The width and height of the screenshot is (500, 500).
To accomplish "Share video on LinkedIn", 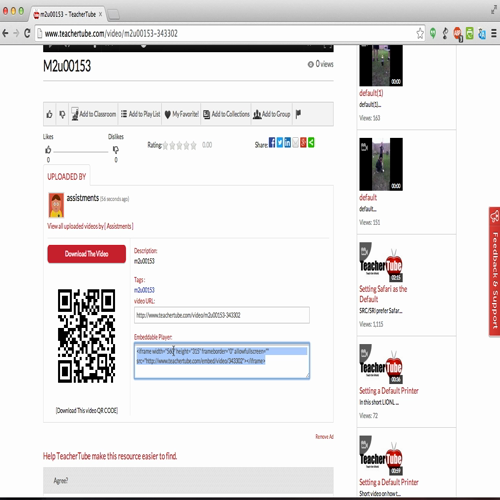I will (287, 143).
